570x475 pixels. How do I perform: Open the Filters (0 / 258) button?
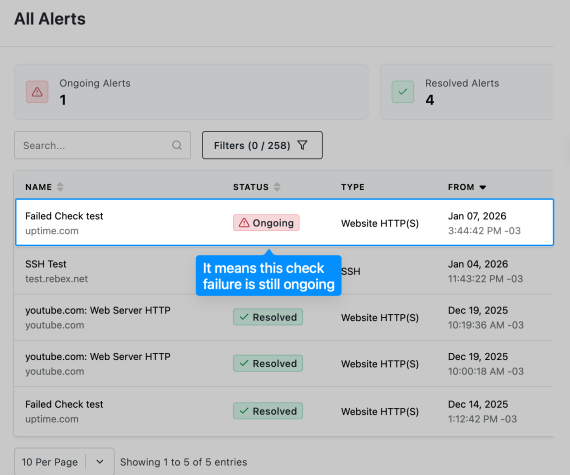click(x=262, y=145)
